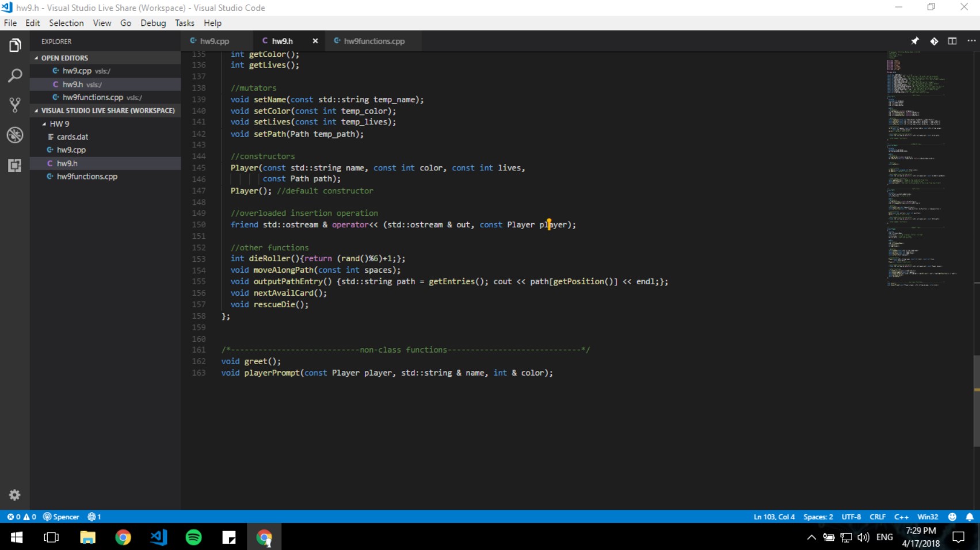
Task: Click the Spencer Live Share status button
Action: [x=62, y=517]
